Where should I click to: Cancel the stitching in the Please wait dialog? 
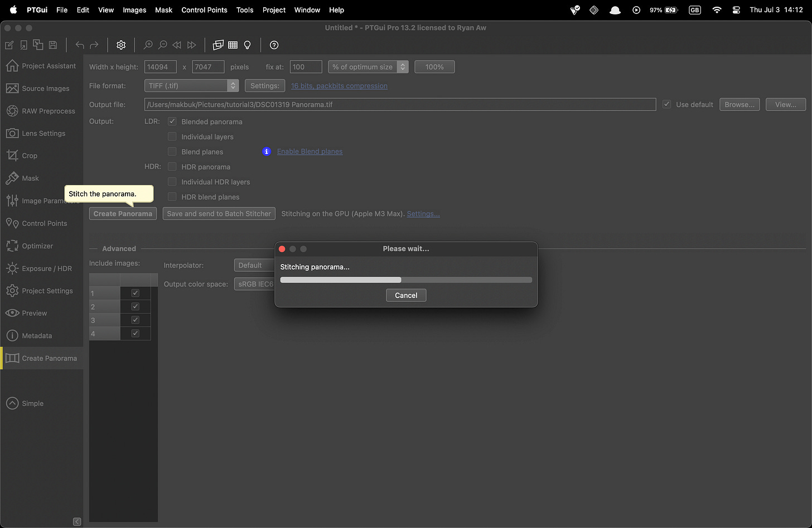406,295
